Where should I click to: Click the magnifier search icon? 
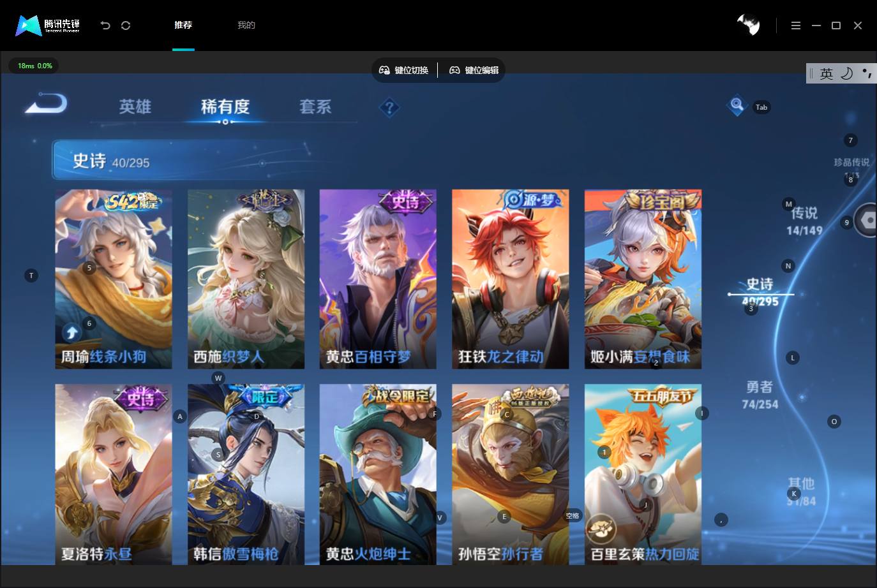(737, 105)
